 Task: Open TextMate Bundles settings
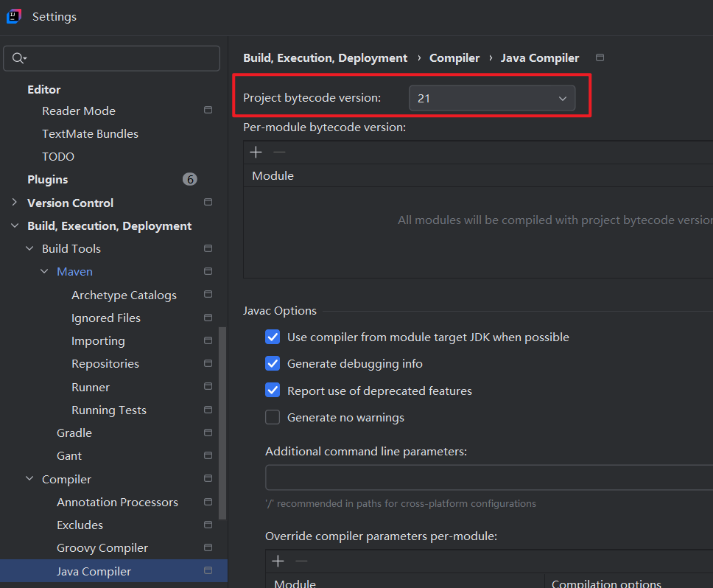[x=90, y=133]
